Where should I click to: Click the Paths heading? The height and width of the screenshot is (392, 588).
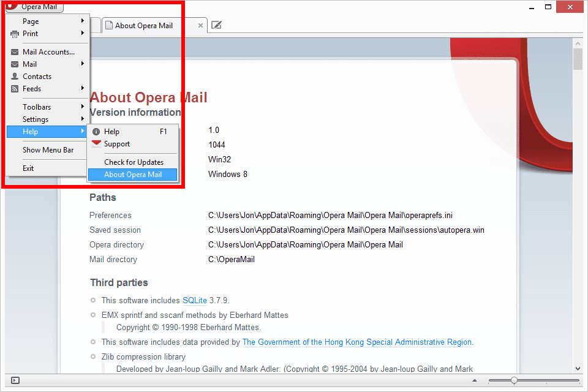pyautogui.click(x=103, y=197)
